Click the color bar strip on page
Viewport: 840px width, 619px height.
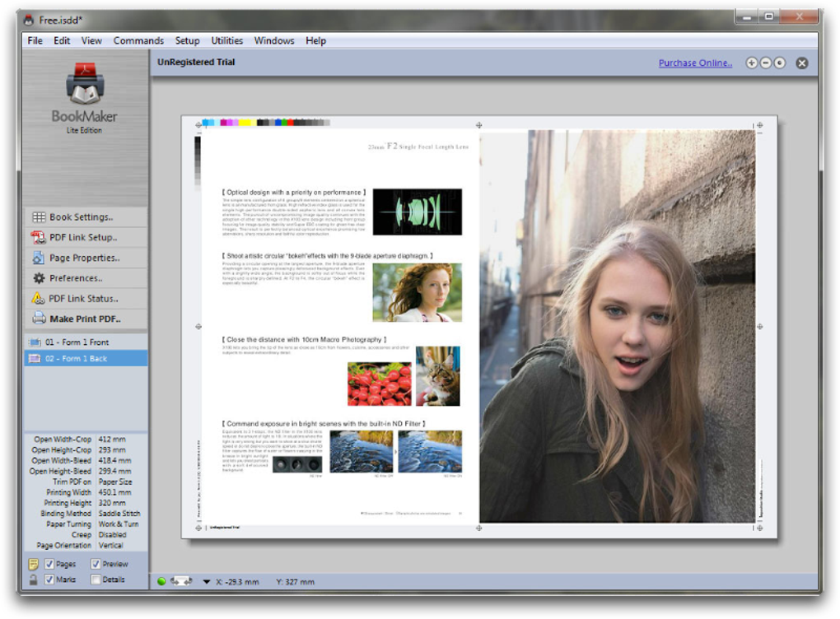[265, 123]
